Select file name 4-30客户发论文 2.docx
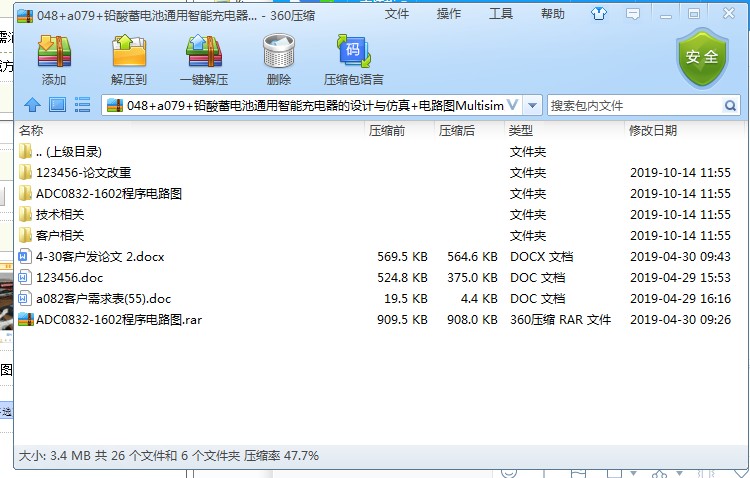This screenshot has height=478, width=750. (100, 257)
